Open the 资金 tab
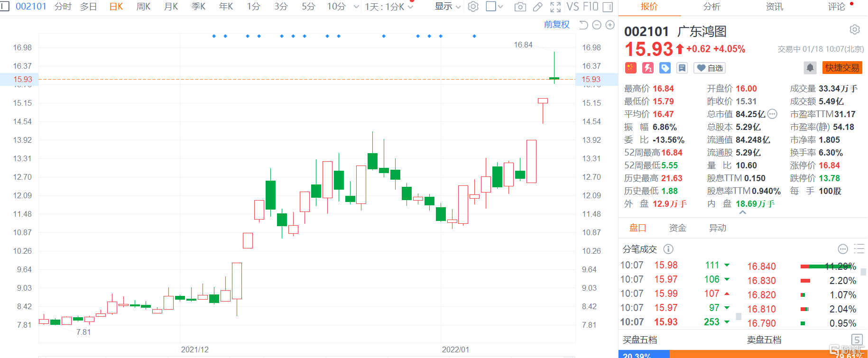Image resolution: width=868 pixels, height=358 pixels. (677, 228)
